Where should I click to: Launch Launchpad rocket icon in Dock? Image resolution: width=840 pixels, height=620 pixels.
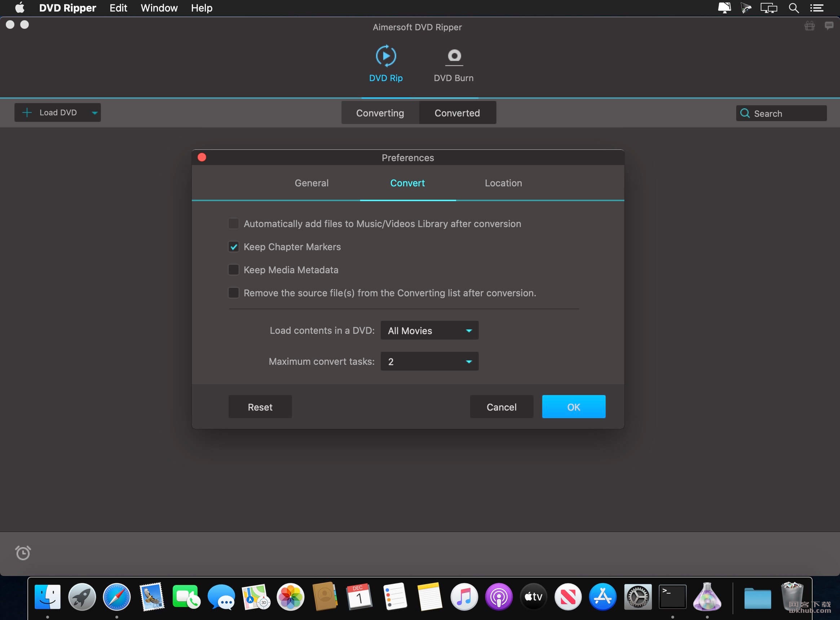[82, 597]
